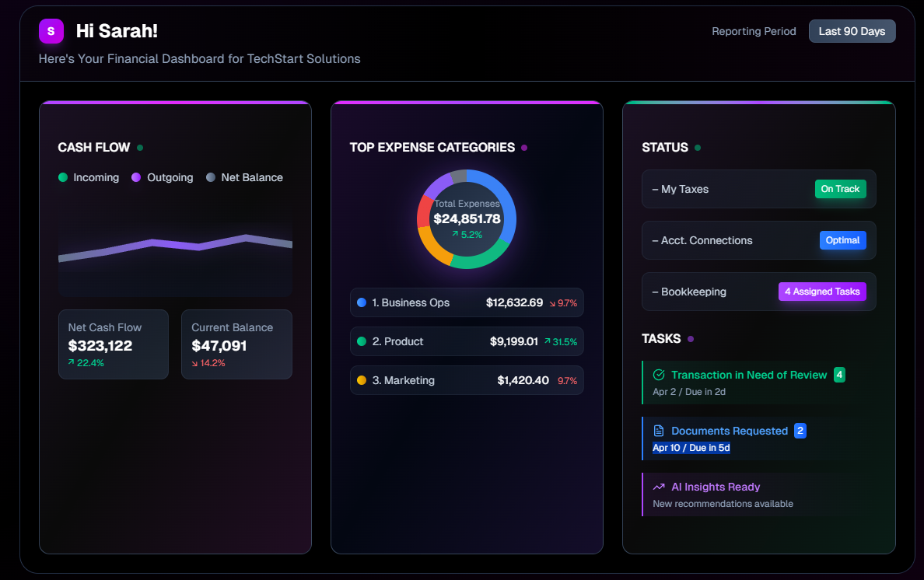Screen dimensions: 924x580
Task: Click the On Track badge for My Taxes
Action: (840, 188)
